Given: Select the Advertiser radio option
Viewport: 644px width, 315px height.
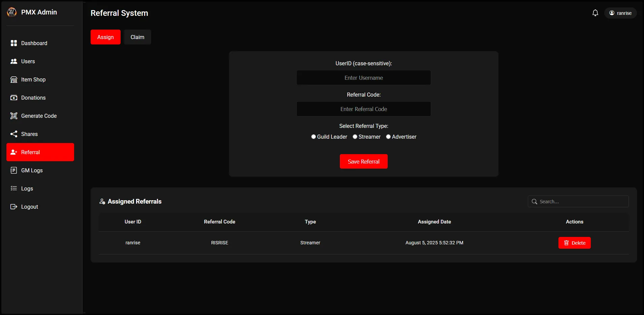Looking at the screenshot, I should [388, 137].
